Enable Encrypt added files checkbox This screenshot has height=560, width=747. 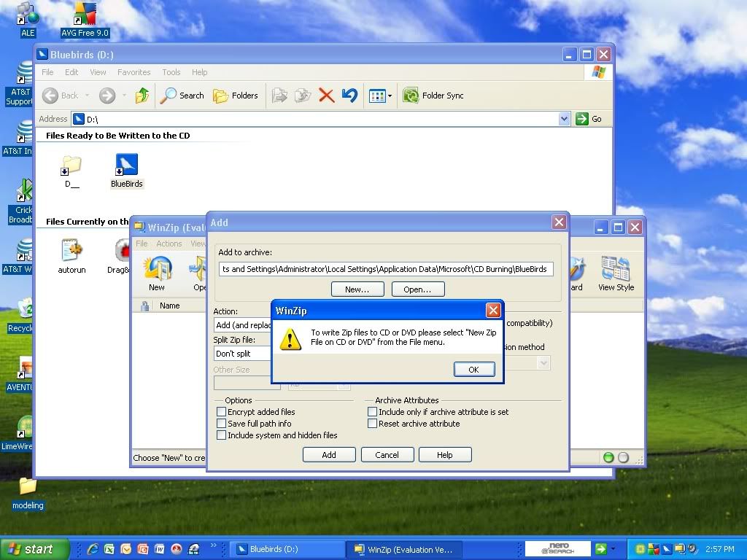(x=221, y=412)
